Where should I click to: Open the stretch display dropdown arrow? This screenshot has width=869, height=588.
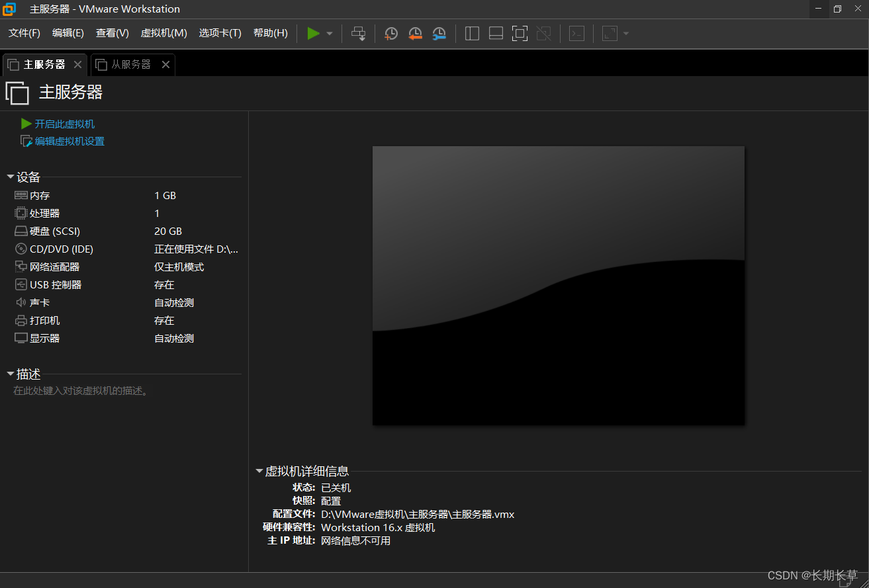coord(626,34)
